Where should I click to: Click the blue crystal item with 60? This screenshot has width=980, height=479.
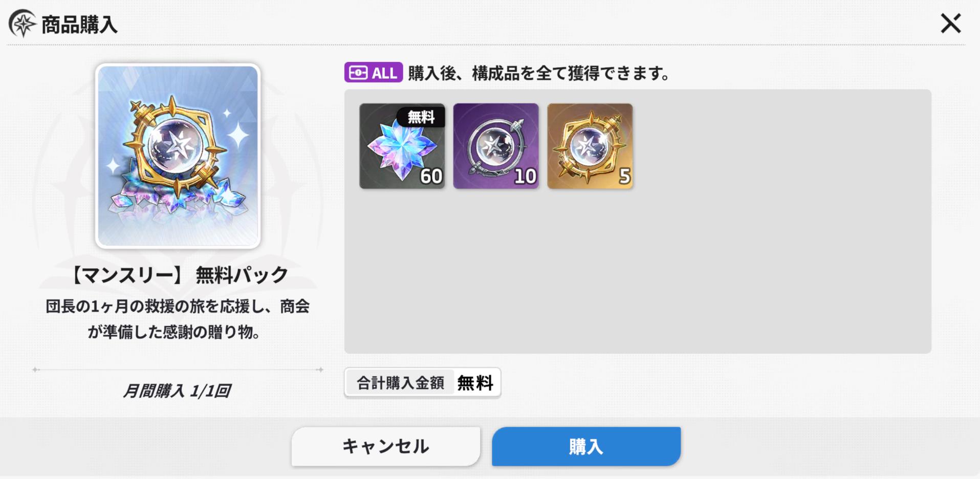pyautogui.click(x=402, y=146)
